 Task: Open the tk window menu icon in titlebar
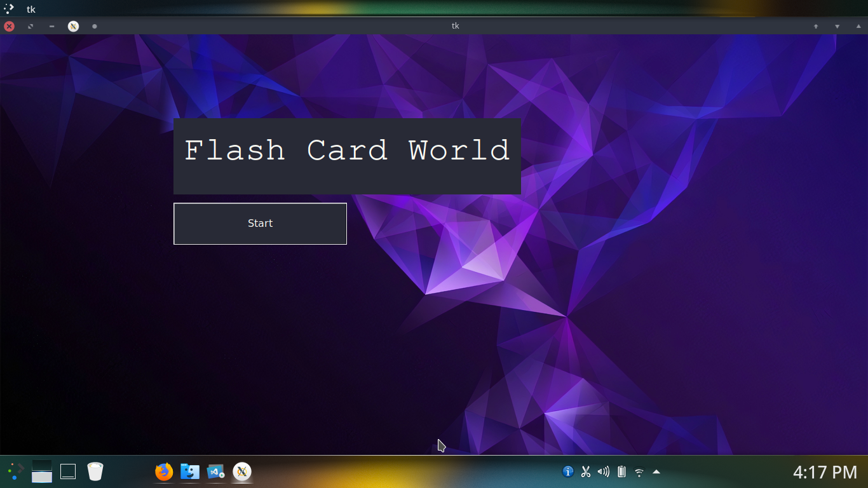point(74,26)
